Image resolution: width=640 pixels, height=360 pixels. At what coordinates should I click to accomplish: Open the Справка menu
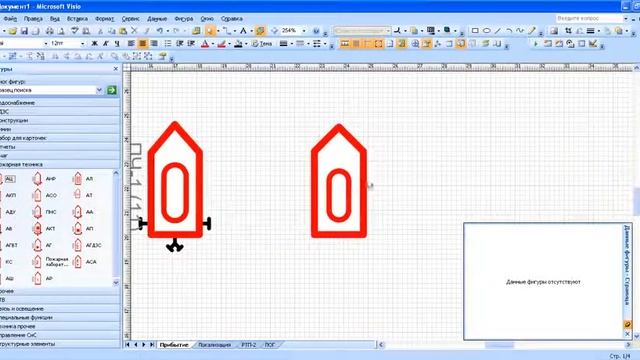231,19
